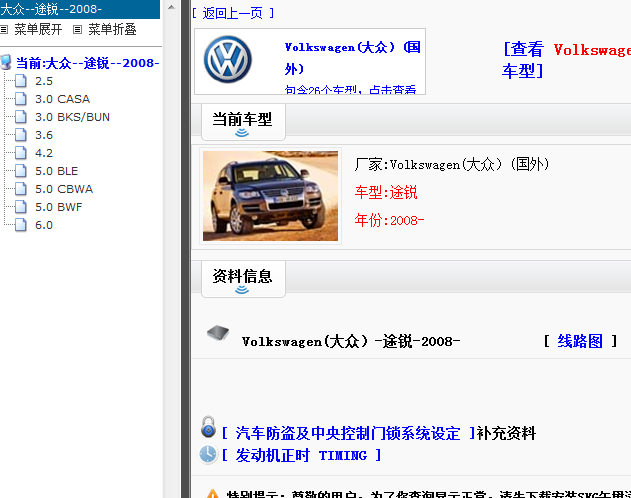Click the 菜单折叠 list icon
The height and width of the screenshot is (498, 631).
point(77,29)
